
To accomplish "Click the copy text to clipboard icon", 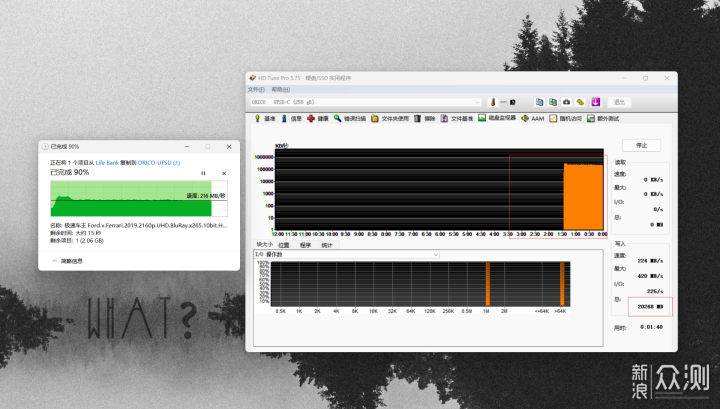I will tap(540, 102).
